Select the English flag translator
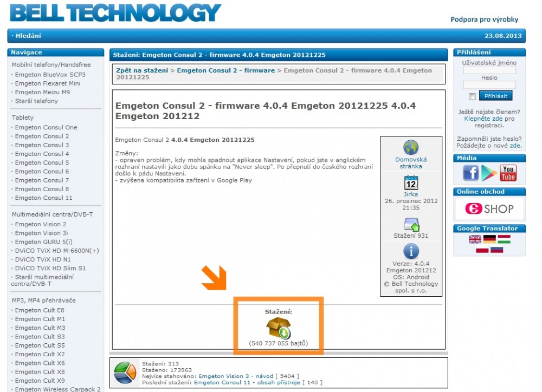This screenshot has height=392, width=542. click(475, 239)
